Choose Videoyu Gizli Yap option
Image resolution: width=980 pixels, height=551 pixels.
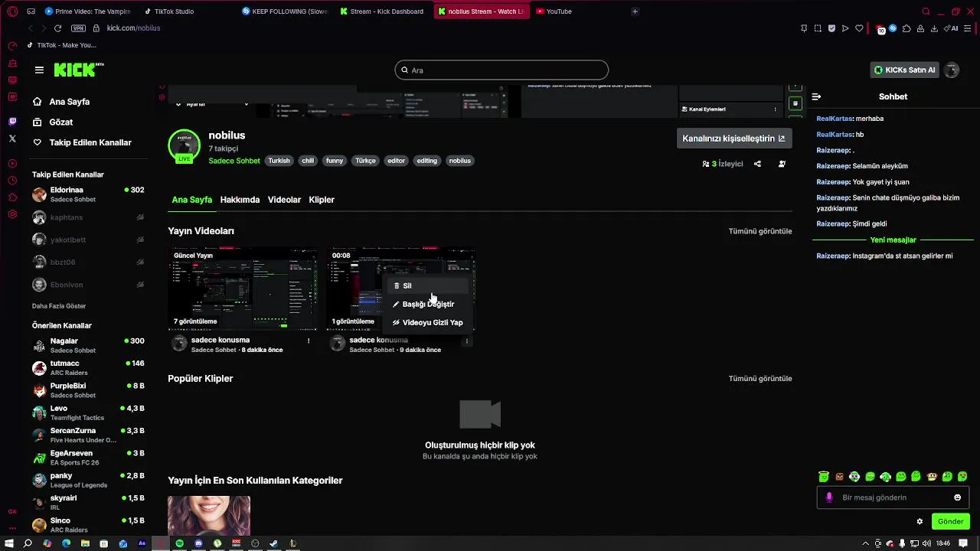pos(428,322)
